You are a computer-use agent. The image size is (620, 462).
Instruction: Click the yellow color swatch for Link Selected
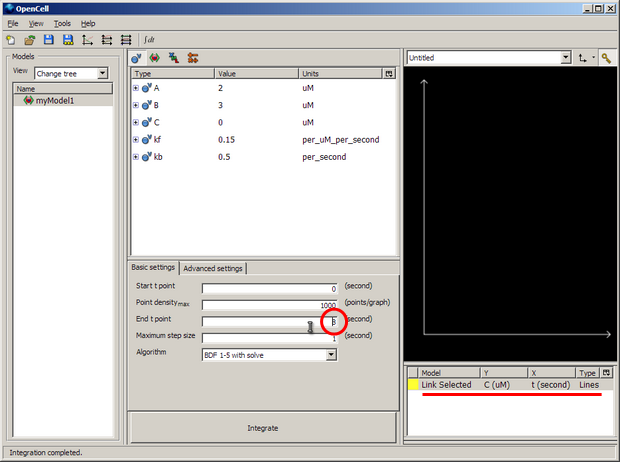412,385
